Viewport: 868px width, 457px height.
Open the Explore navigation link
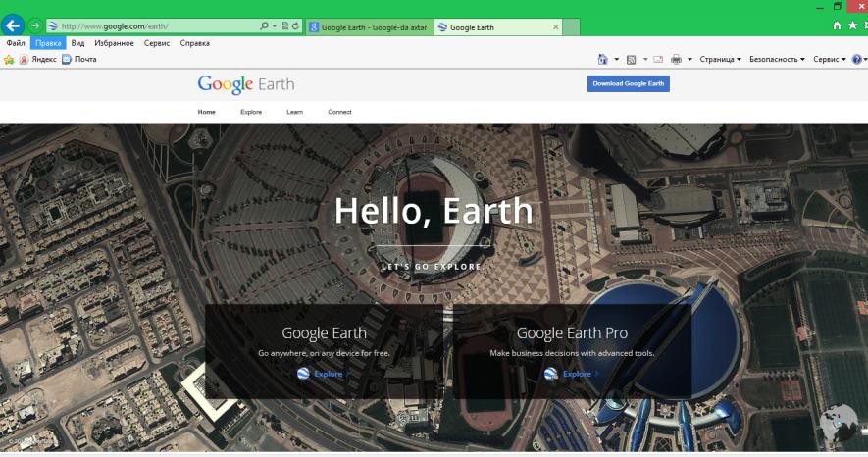(x=251, y=112)
